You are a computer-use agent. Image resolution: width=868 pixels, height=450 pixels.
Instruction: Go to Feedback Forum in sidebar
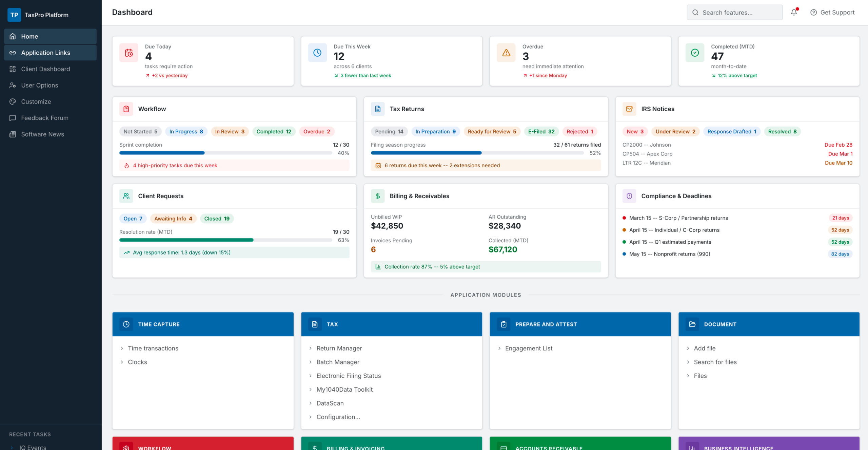pos(44,118)
